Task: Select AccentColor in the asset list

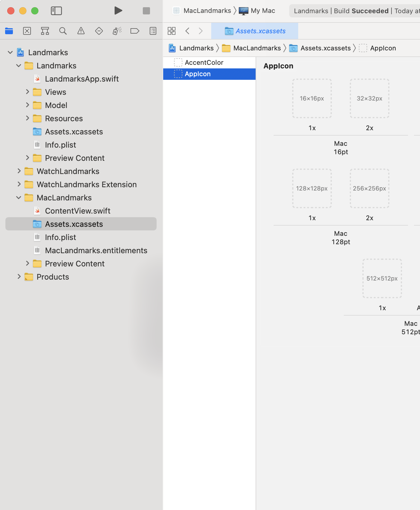Action: pos(204,62)
